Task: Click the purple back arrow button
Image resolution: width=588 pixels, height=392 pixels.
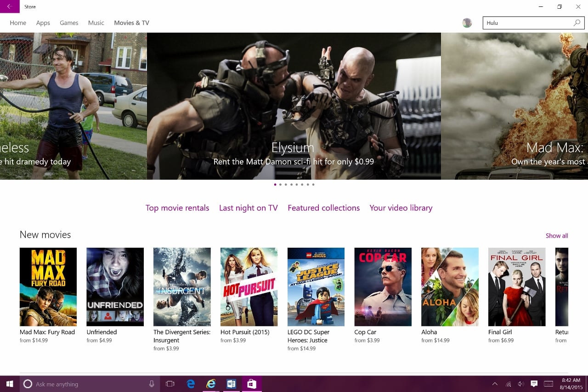Action: [10, 6]
